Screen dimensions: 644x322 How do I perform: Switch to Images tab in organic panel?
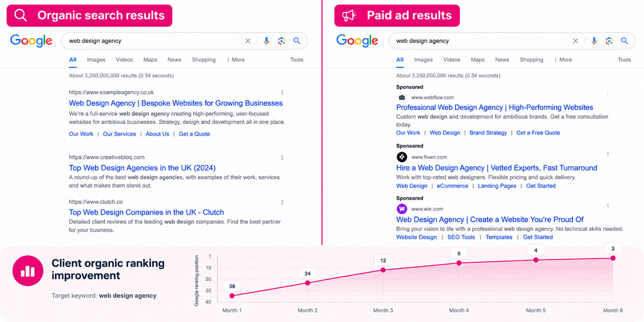click(x=96, y=60)
